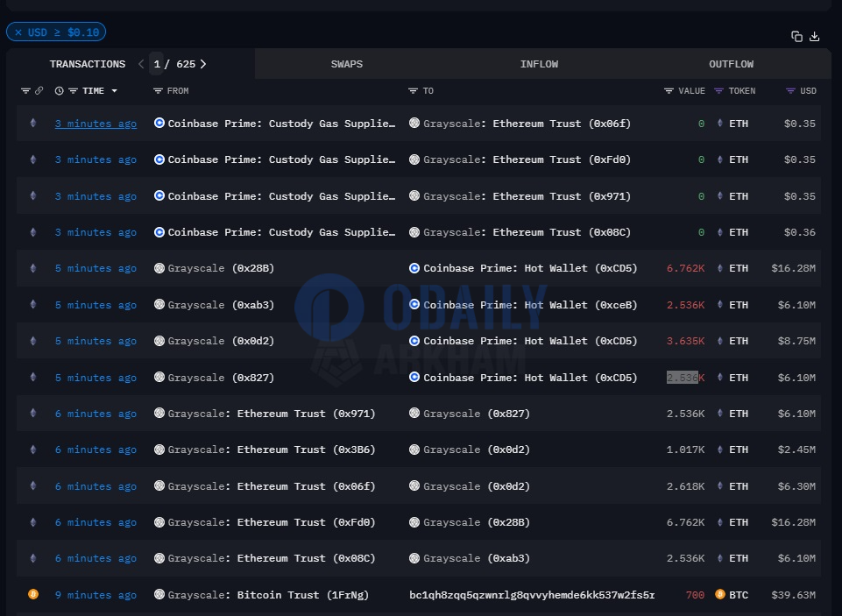Click the page number field showing 1
This screenshot has width=842, height=616.
[x=156, y=64]
